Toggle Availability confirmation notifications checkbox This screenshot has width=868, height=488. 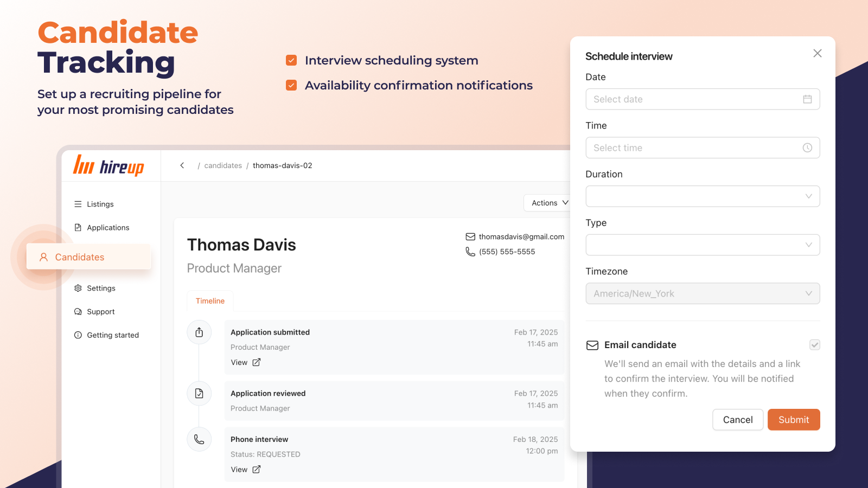pos(291,85)
